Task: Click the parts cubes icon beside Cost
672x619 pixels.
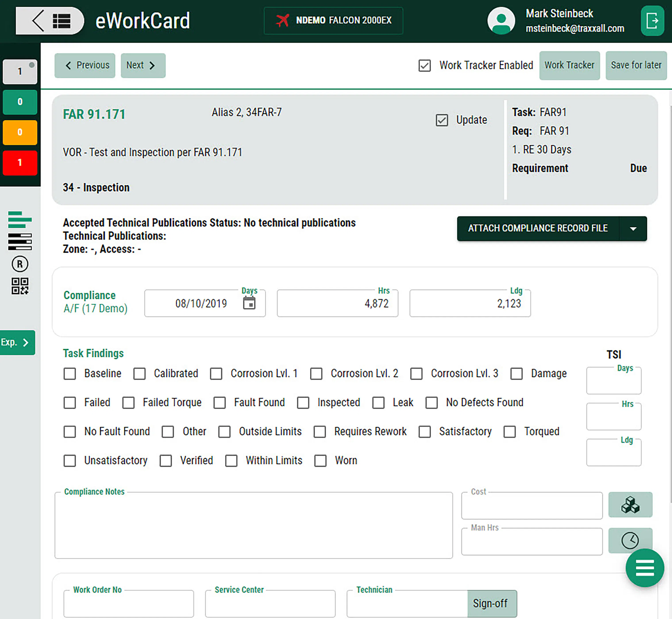Action: tap(630, 504)
